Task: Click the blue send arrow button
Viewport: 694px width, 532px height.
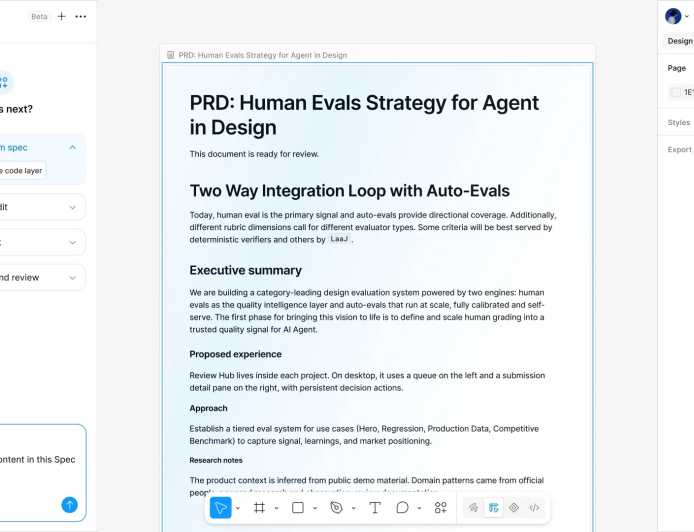Action: click(x=69, y=505)
